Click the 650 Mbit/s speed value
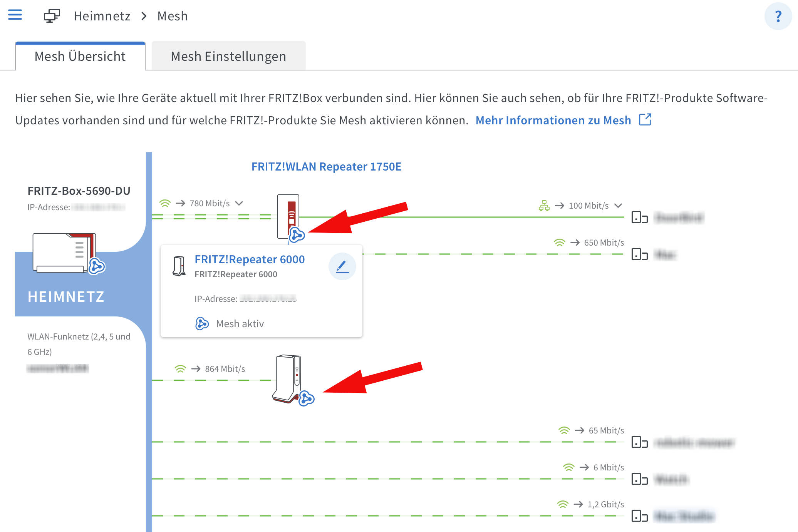This screenshot has width=798, height=532. coord(604,243)
